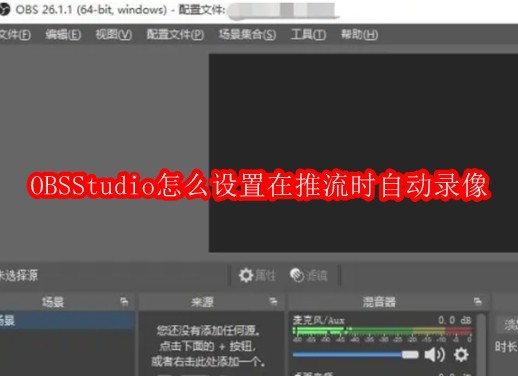Image resolution: width=518 pixels, height=376 pixels.
Task: Click the mixer panel vertical scrollbar
Action: pos(481,345)
